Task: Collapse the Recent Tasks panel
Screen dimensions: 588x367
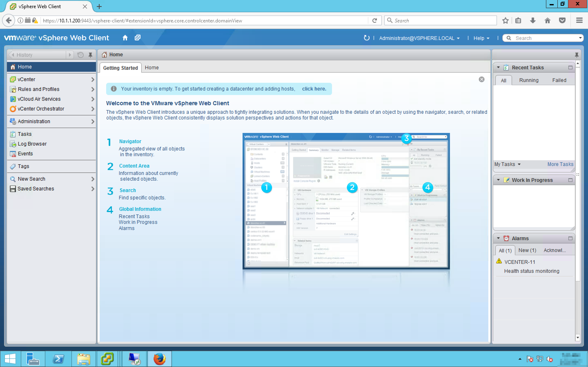Action: pyautogui.click(x=498, y=67)
